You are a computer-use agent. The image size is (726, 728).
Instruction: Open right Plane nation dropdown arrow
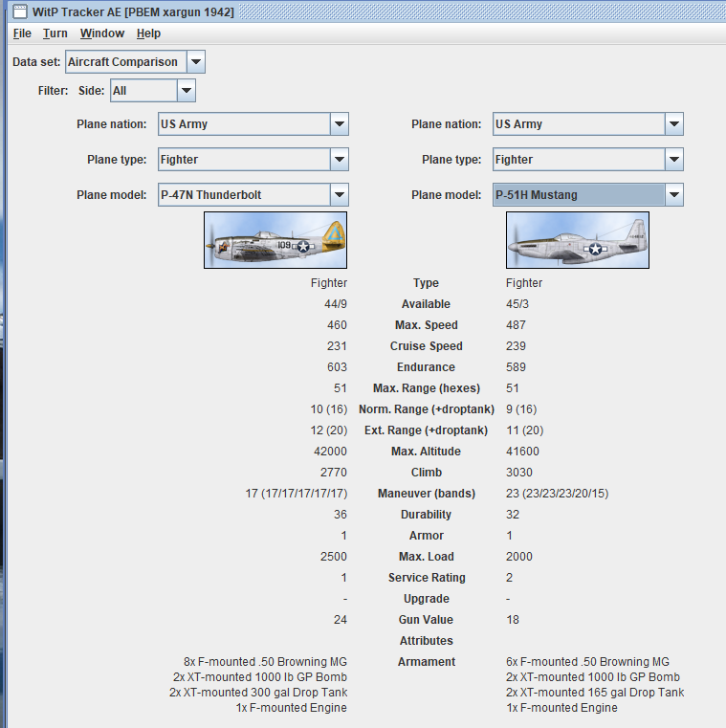point(674,124)
